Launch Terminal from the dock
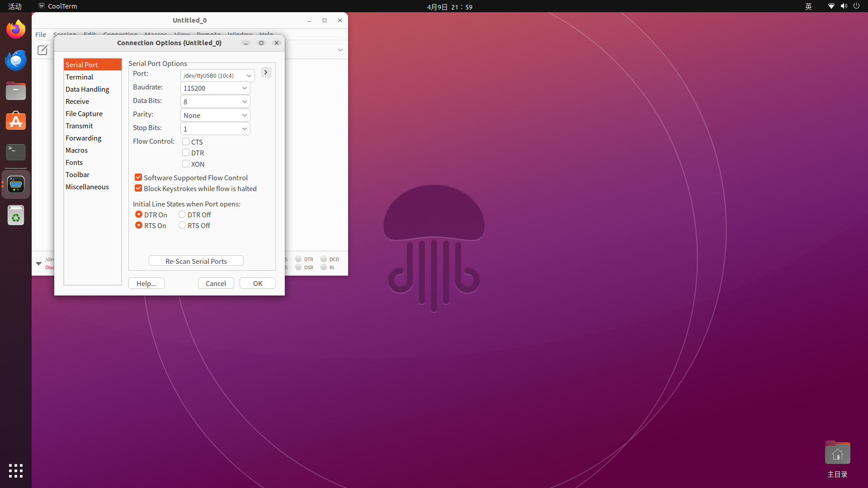868x488 pixels. click(x=16, y=152)
